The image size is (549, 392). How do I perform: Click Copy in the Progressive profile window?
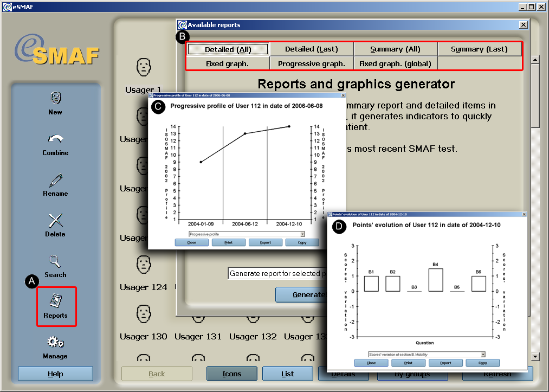coord(302,242)
